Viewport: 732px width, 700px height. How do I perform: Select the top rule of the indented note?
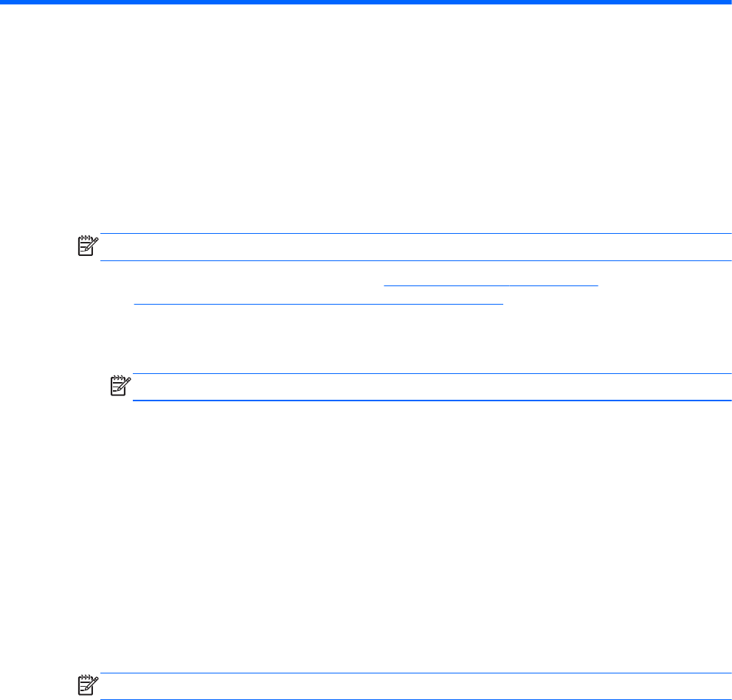(432, 373)
